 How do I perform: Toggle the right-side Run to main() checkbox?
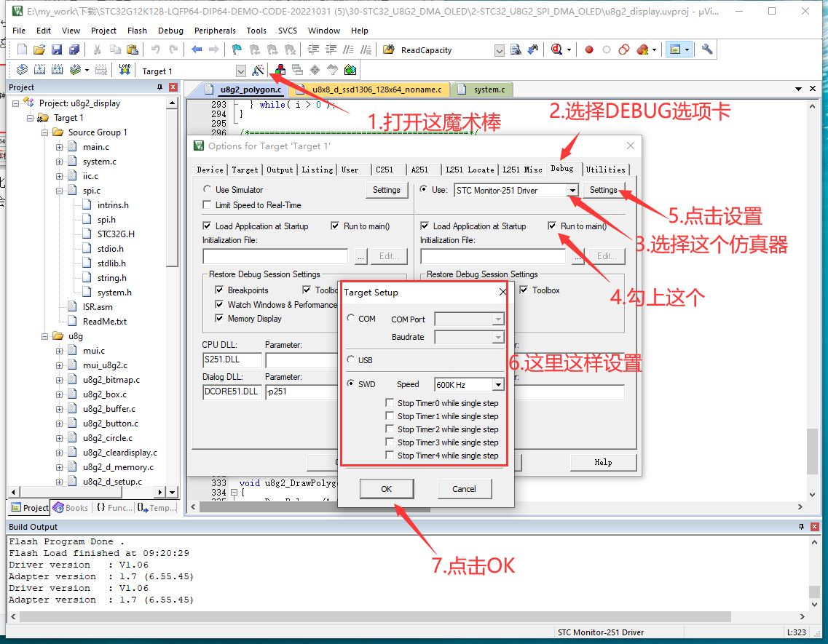click(x=553, y=226)
